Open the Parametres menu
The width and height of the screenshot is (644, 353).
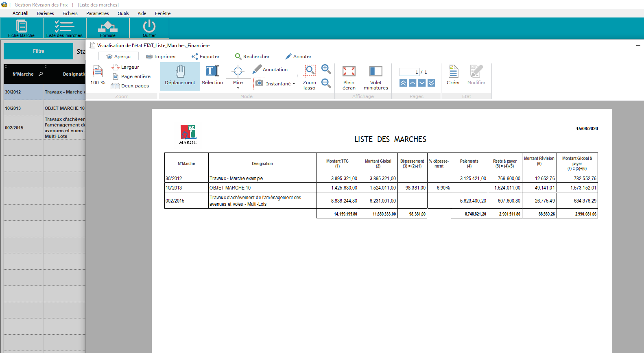pyautogui.click(x=97, y=13)
